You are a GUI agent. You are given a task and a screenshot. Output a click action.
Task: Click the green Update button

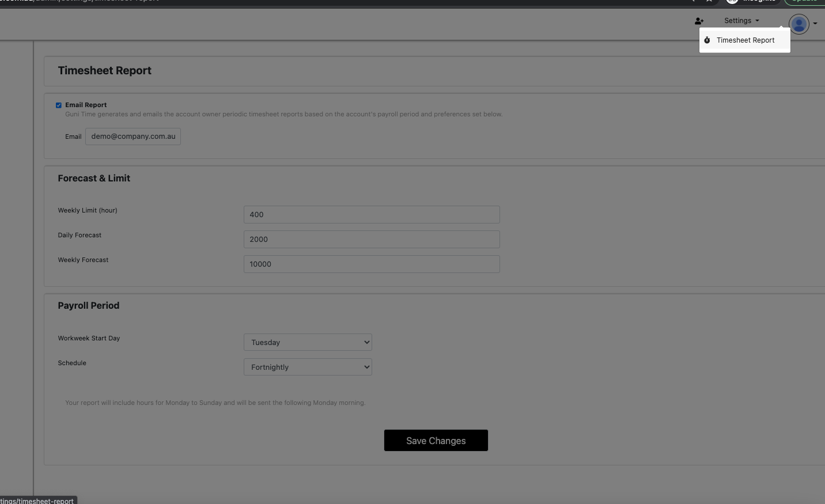[x=804, y=1]
